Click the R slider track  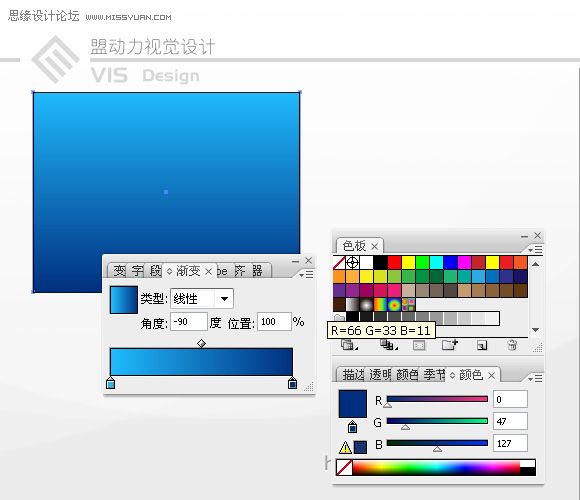tap(437, 399)
